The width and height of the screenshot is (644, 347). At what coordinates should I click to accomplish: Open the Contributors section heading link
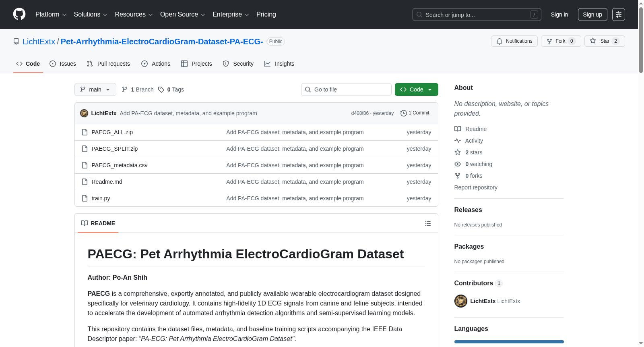[479, 283]
